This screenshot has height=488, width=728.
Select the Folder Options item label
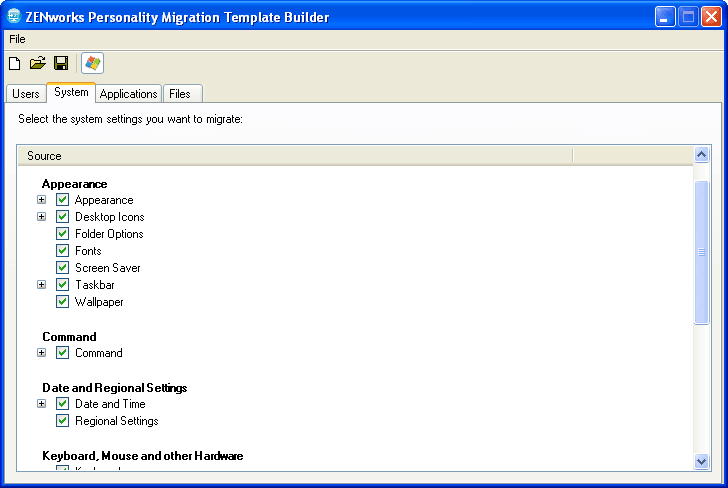pyautogui.click(x=109, y=234)
